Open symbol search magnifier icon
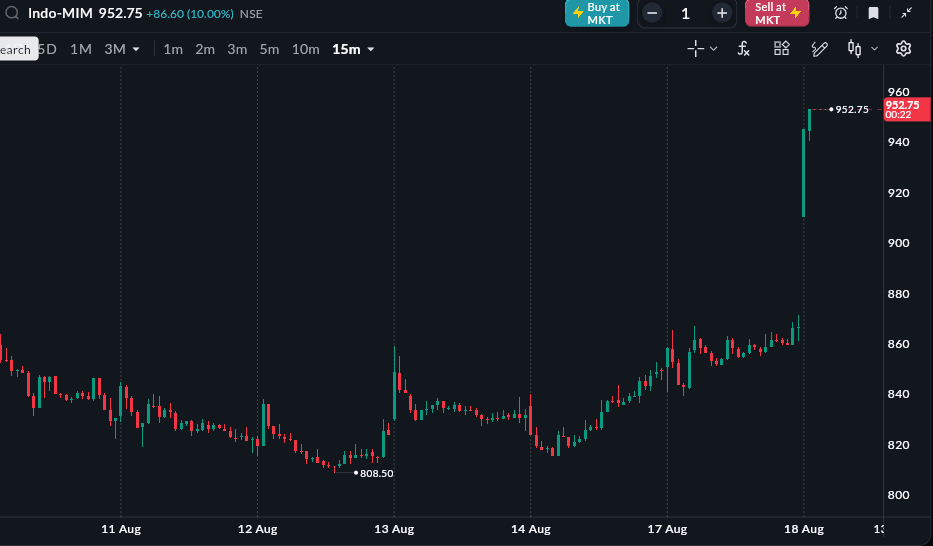This screenshot has height=546, width=933. [12, 12]
